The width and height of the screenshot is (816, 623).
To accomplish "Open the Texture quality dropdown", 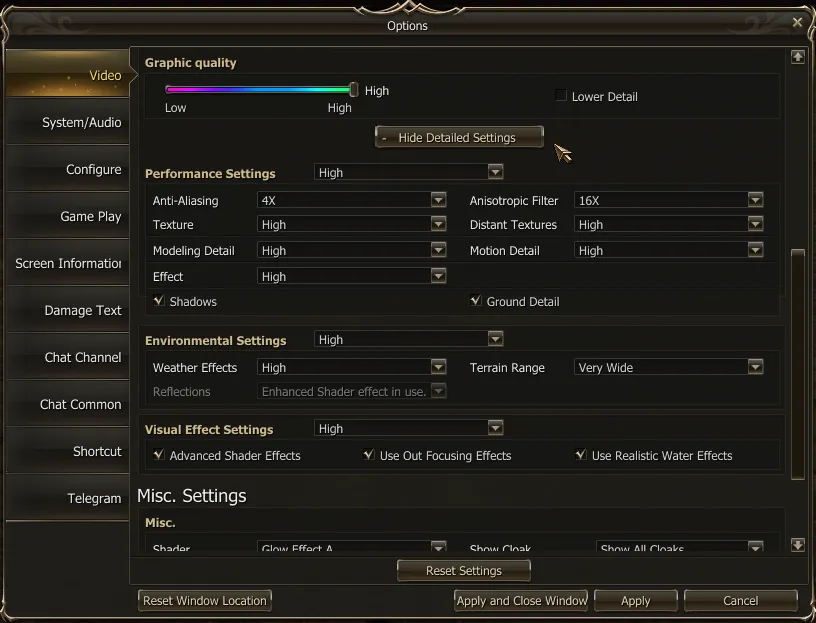I will click(352, 224).
